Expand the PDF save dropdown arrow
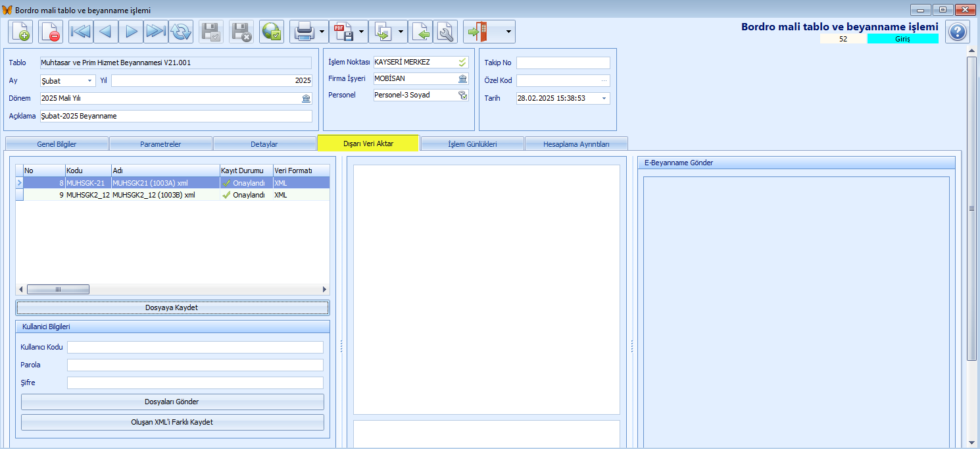This screenshot has height=449, width=980. pos(362,32)
